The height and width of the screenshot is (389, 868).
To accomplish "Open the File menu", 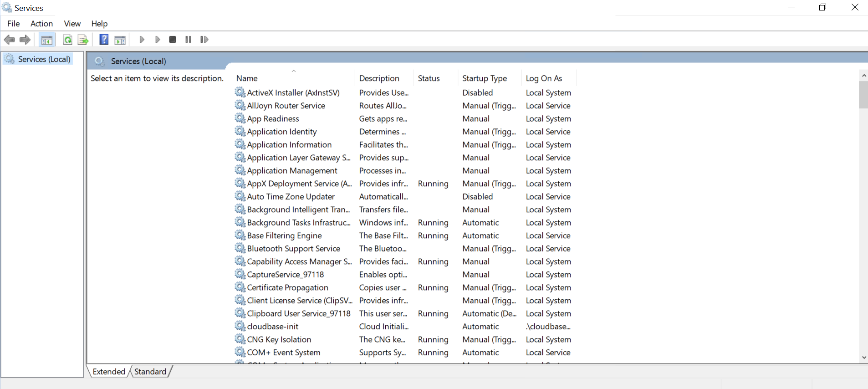I will [x=13, y=24].
